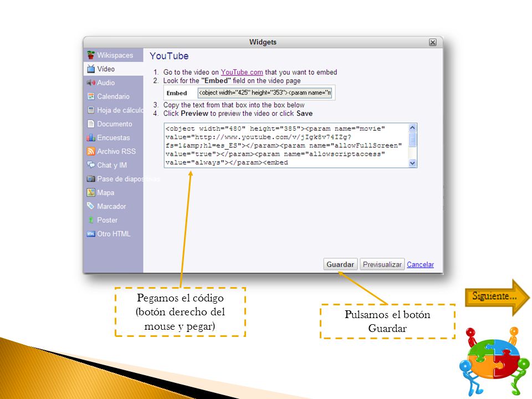Image resolution: width=532 pixels, height=399 pixels.
Task: Open the Encuestas widget option
Action: tap(113, 137)
